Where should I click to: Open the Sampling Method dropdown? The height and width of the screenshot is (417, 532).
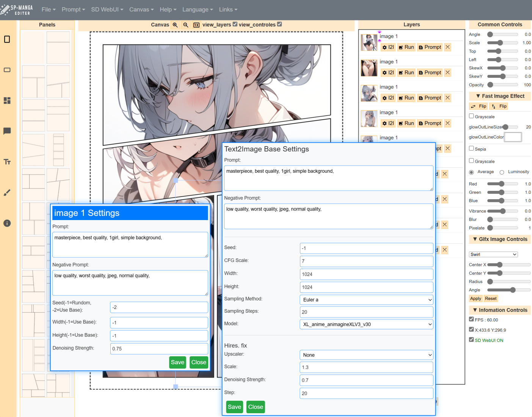(366, 300)
